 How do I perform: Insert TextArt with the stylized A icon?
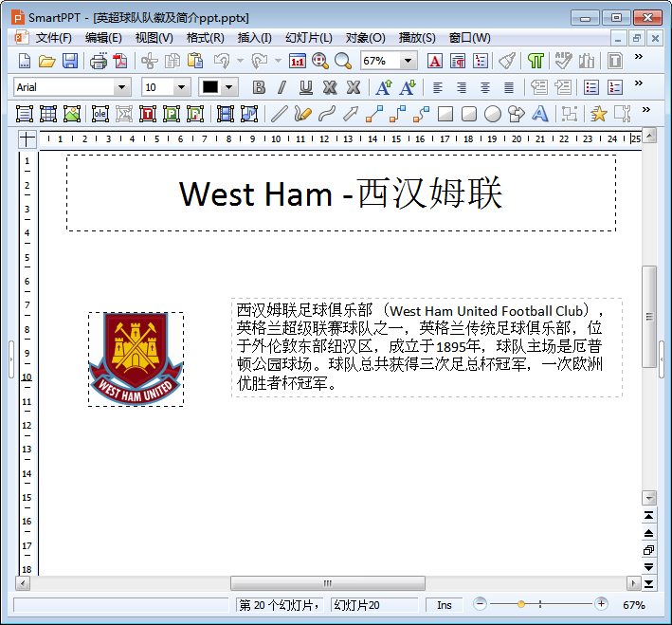point(540,114)
